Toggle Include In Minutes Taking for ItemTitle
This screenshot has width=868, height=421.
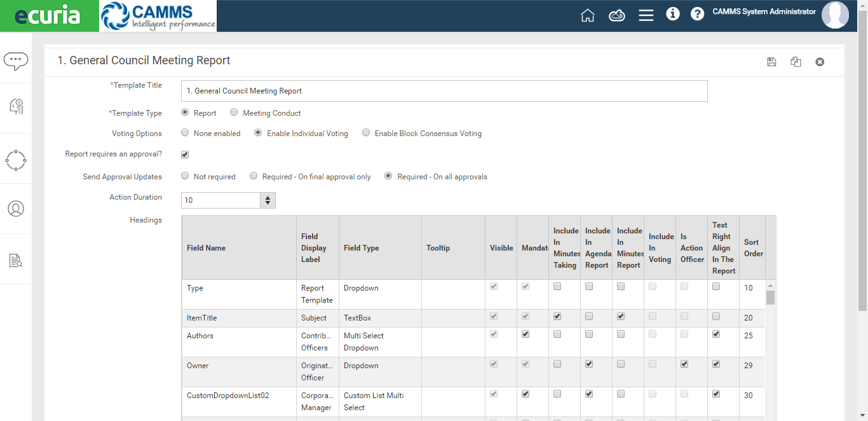click(557, 316)
